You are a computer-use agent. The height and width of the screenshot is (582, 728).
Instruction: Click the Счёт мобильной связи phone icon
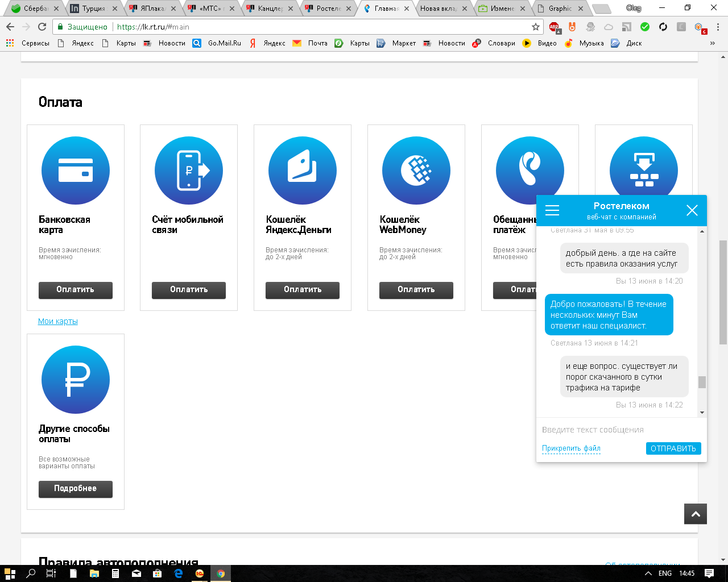pos(189,171)
